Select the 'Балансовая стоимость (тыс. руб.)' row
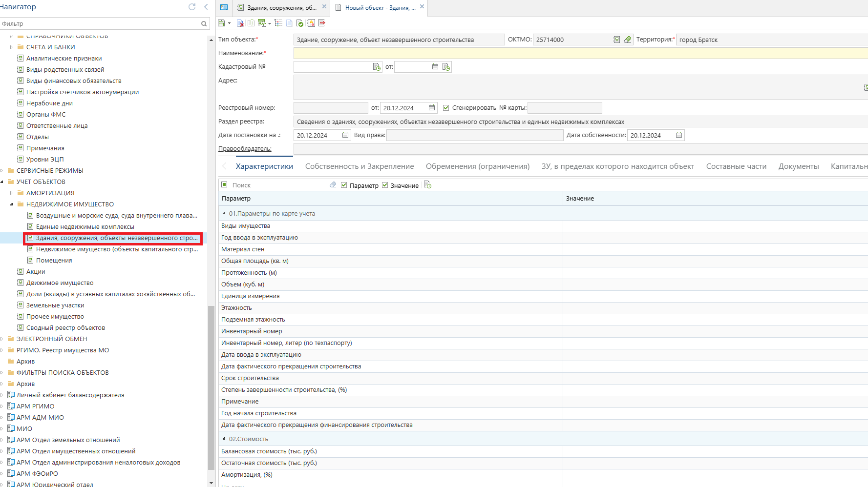The image size is (868, 487). coord(543,451)
